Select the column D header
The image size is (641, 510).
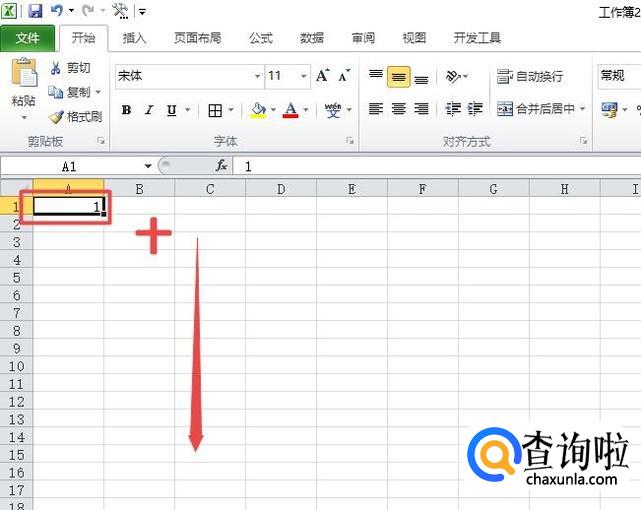[x=281, y=189]
